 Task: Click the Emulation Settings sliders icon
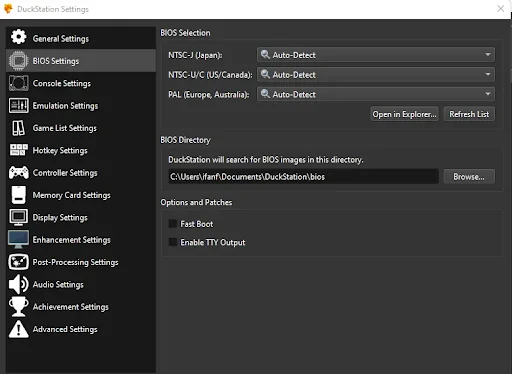18,106
